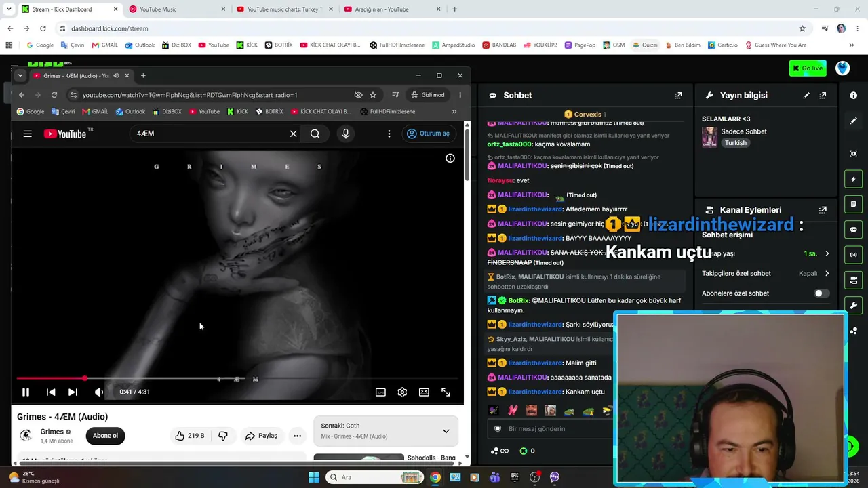
Task: Toggle the chat bubble panel in the Kick sidebar
Action: click(x=853, y=230)
